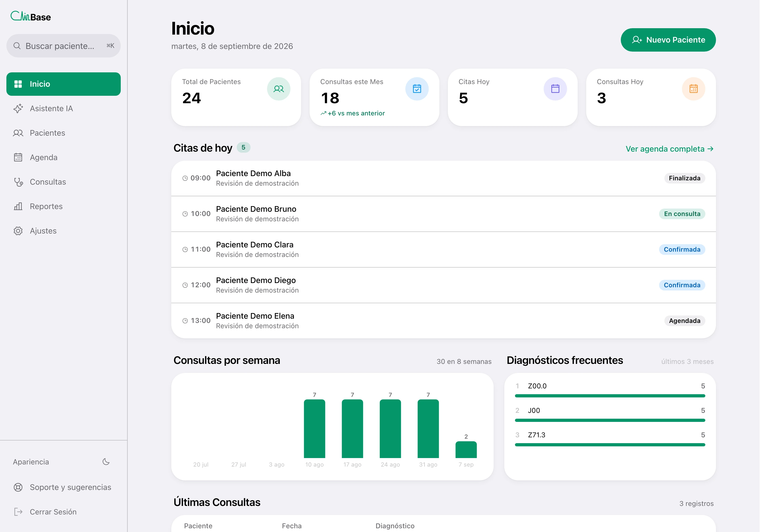Click the clock icon beside 13:00
Screen dimensions: 766x532
click(x=185, y=321)
